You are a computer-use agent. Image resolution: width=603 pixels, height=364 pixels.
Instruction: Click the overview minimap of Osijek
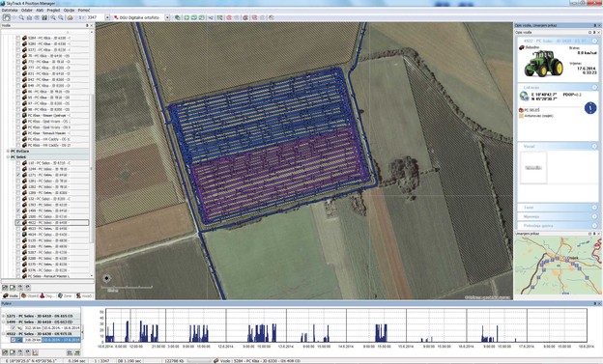pyautogui.click(x=558, y=266)
